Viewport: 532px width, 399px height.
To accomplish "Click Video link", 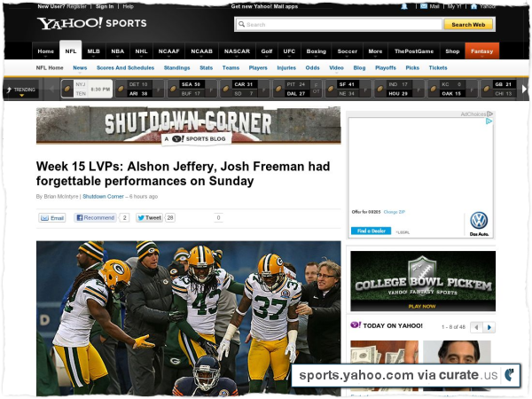I will [x=337, y=68].
